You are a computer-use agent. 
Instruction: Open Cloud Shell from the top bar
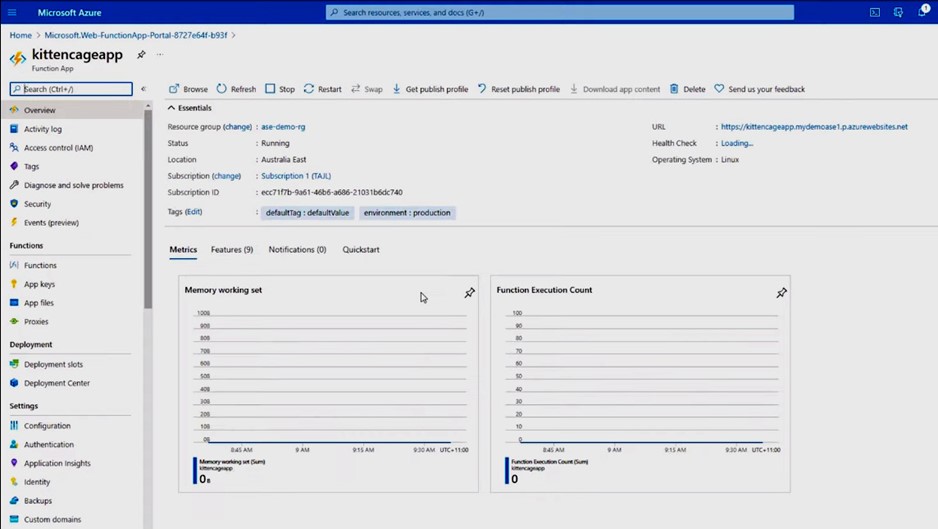[x=875, y=12]
